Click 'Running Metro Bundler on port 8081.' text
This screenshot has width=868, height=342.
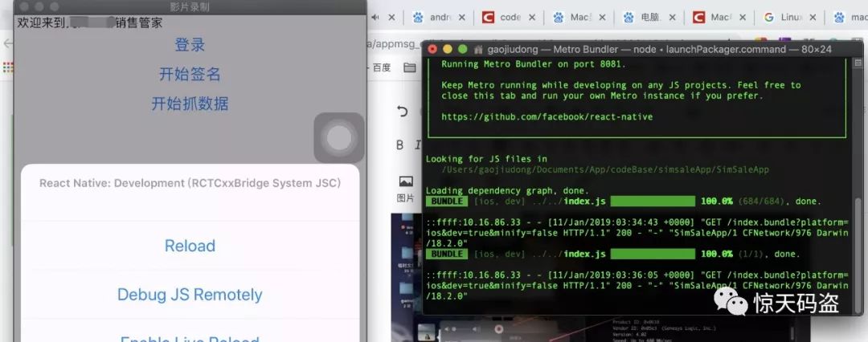[x=533, y=64]
